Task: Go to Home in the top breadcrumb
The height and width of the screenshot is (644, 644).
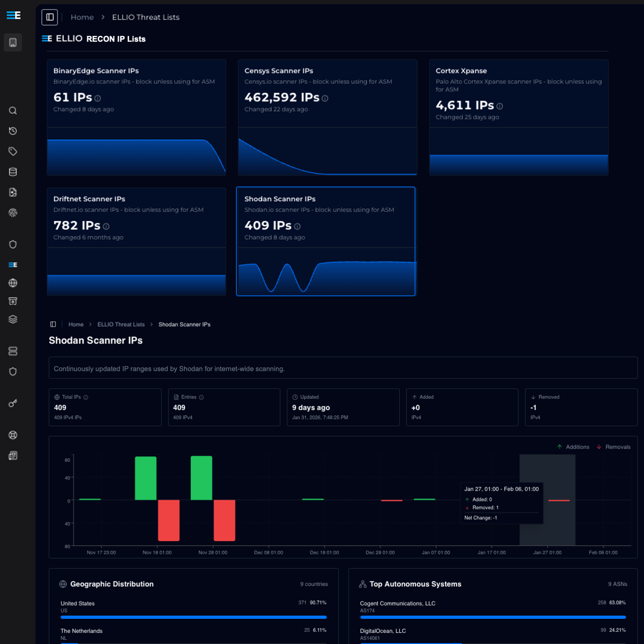Action: 82,17
